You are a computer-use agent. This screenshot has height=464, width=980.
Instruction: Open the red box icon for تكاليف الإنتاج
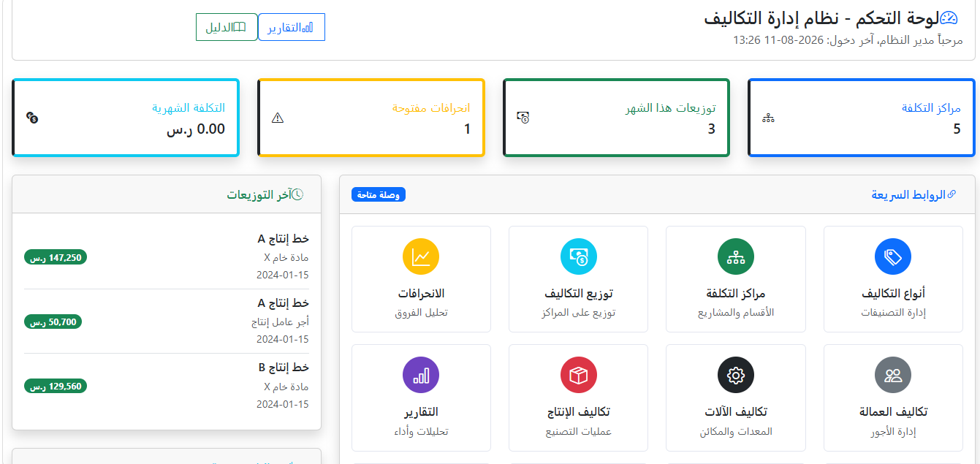click(x=579, y=375)
